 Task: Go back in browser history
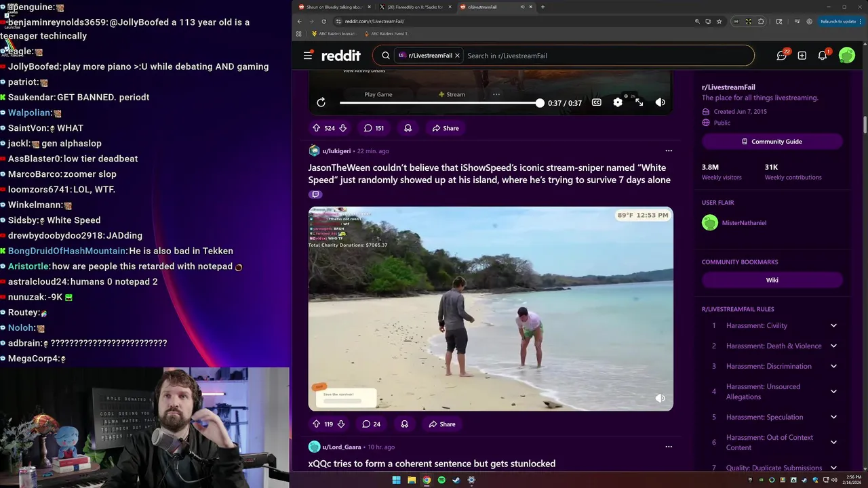click(299, 21)
